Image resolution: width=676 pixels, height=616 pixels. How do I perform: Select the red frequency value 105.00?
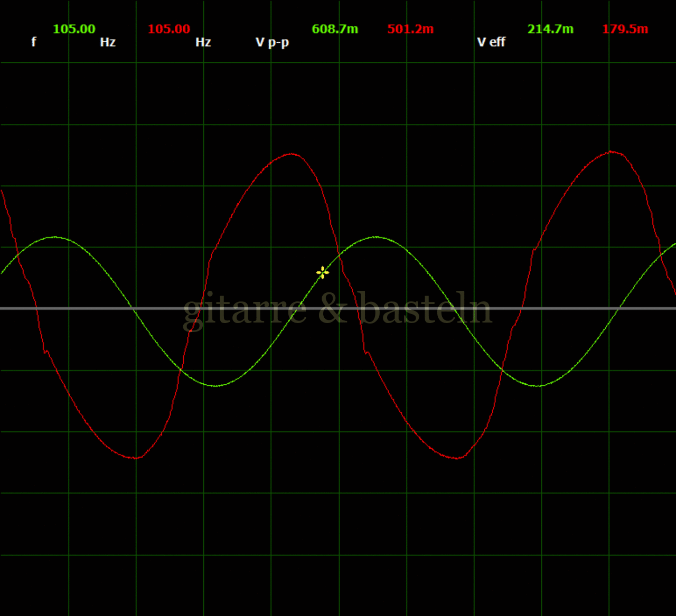click(169, 29)
